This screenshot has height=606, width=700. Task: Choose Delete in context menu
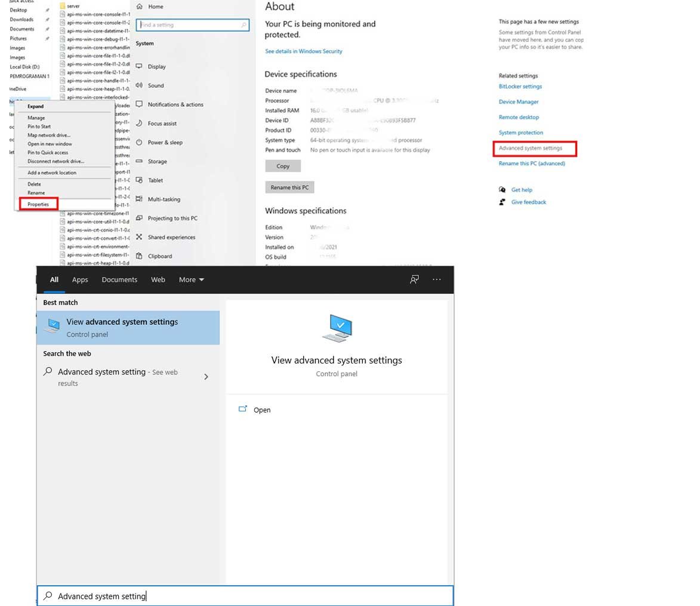(x=34, y=184)
